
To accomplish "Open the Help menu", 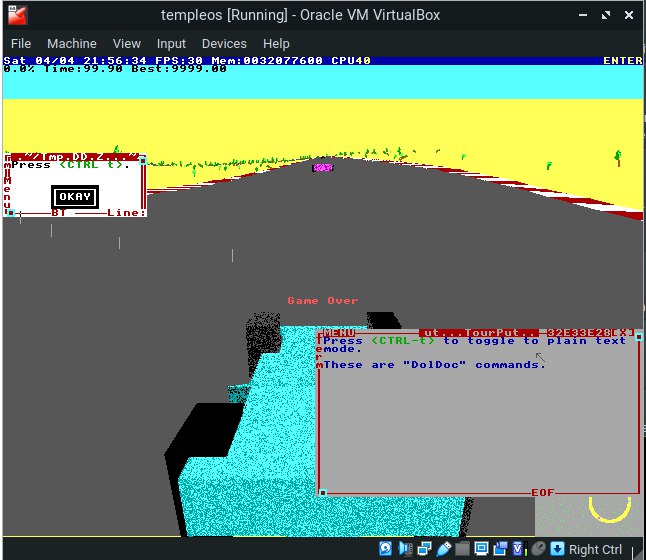I will [x=276, y=44].
